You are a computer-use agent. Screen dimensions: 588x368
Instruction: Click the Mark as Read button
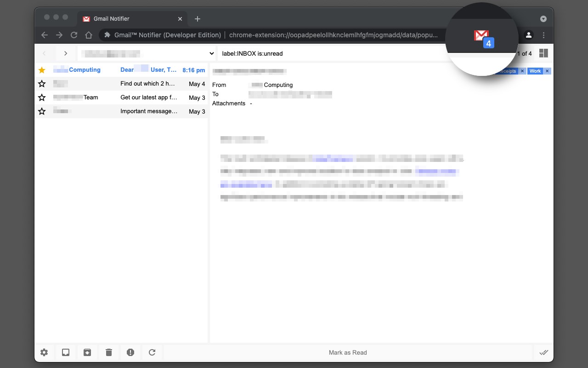tap(348, 352)
